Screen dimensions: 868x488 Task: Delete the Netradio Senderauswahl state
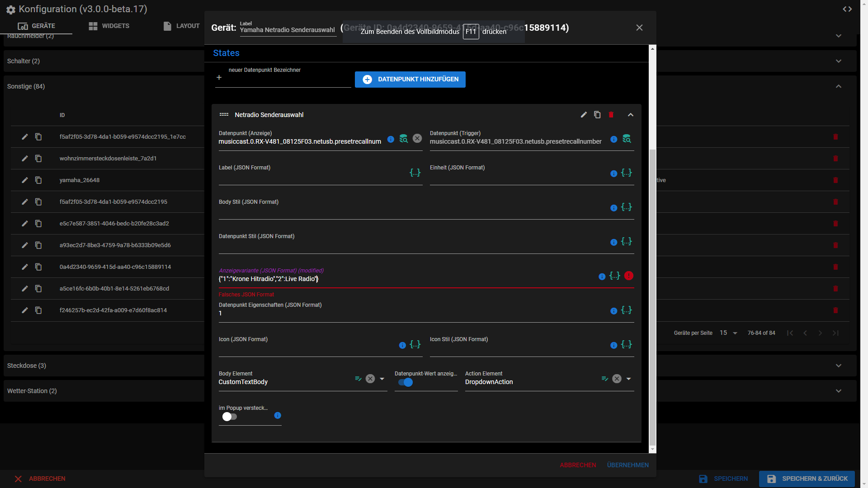tap(611, 115)
